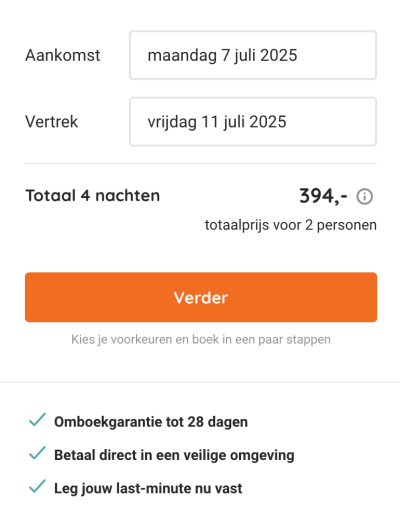Click the year 2025 in the arrival date

point(279,55)
